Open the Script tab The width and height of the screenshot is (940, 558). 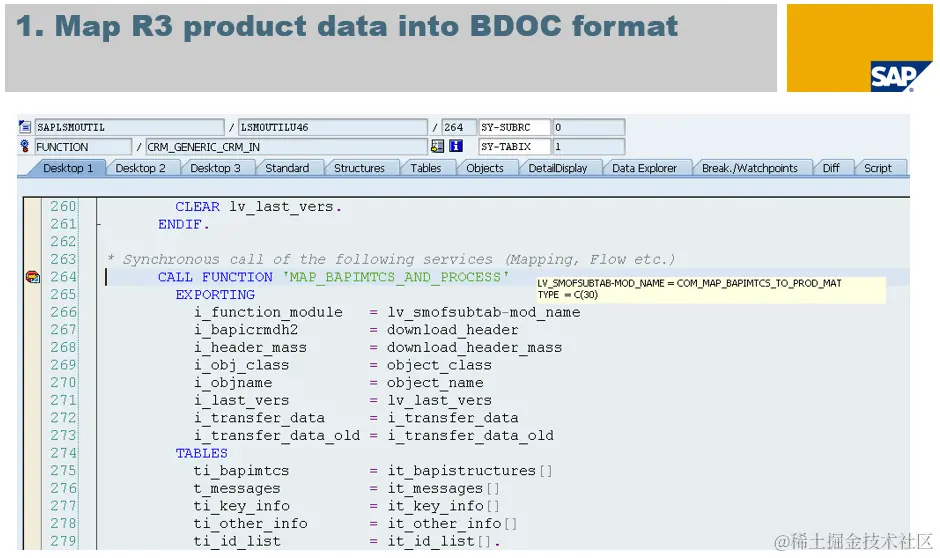[878, 168]
